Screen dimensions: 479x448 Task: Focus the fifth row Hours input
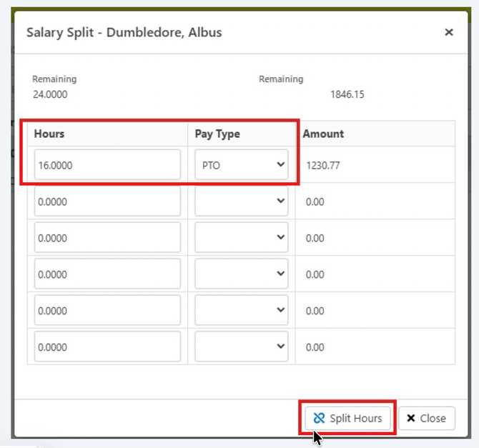coord(107,311)
